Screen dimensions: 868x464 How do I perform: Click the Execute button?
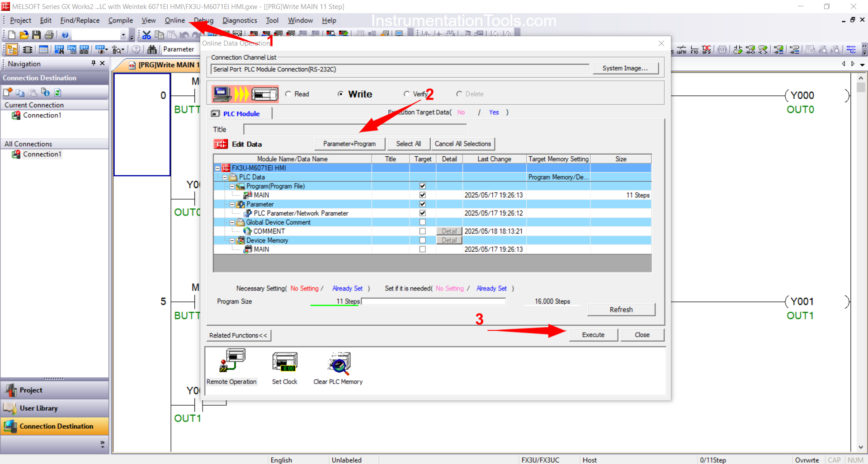point(593,335)
